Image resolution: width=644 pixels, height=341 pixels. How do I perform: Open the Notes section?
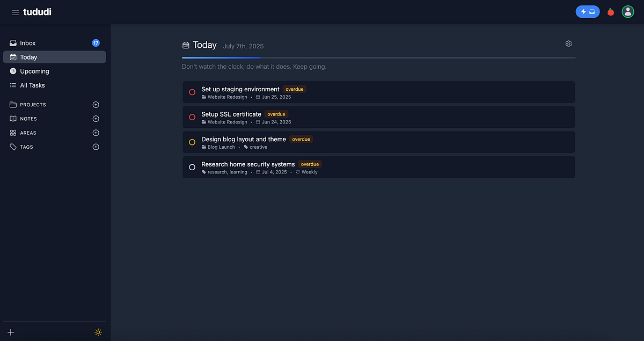tap(28, 119)
